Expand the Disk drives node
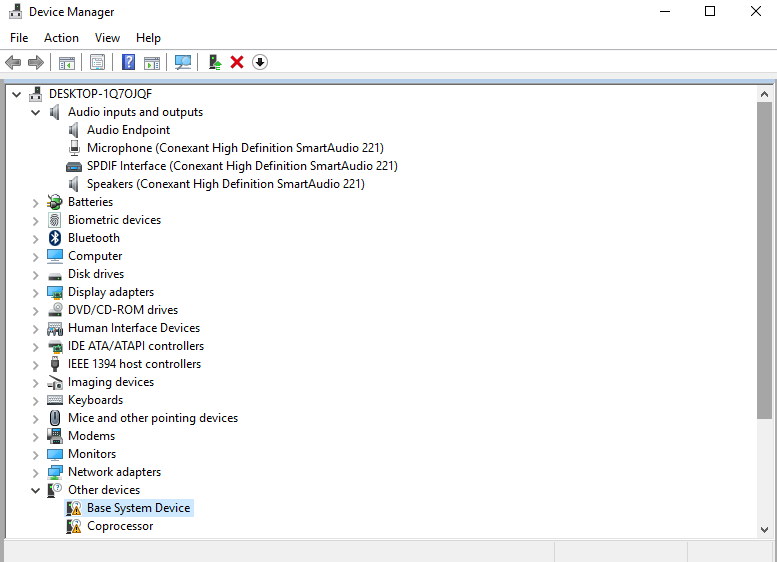This screenshot has width=777, height=562. pyautogui.click(x=36, y=275)
